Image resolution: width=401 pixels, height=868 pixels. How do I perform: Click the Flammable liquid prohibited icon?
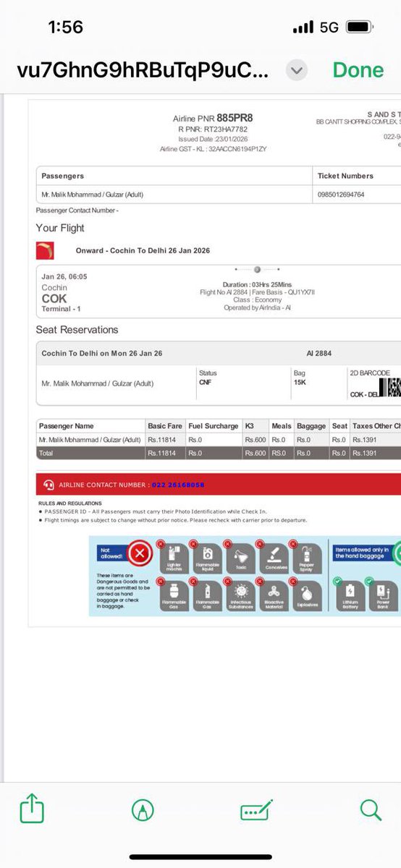(x=208, y=558)
